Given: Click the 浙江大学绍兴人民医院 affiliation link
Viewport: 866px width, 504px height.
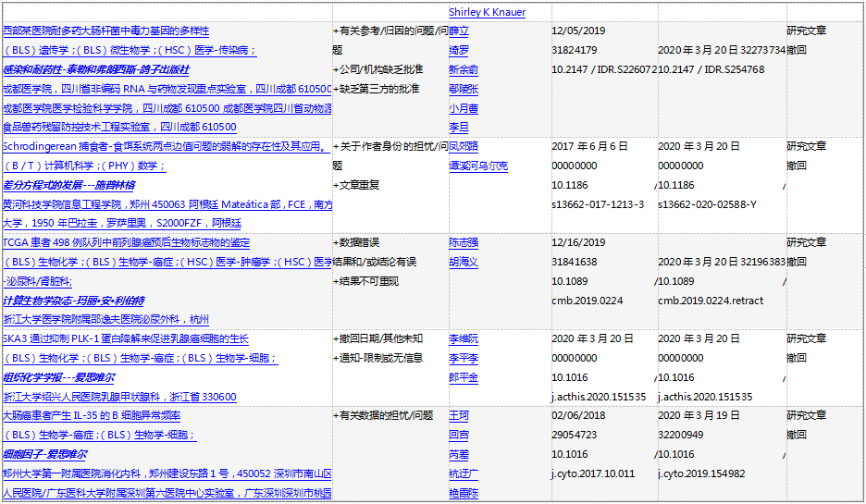Looking at the screenshot, I should pos(120,397).
